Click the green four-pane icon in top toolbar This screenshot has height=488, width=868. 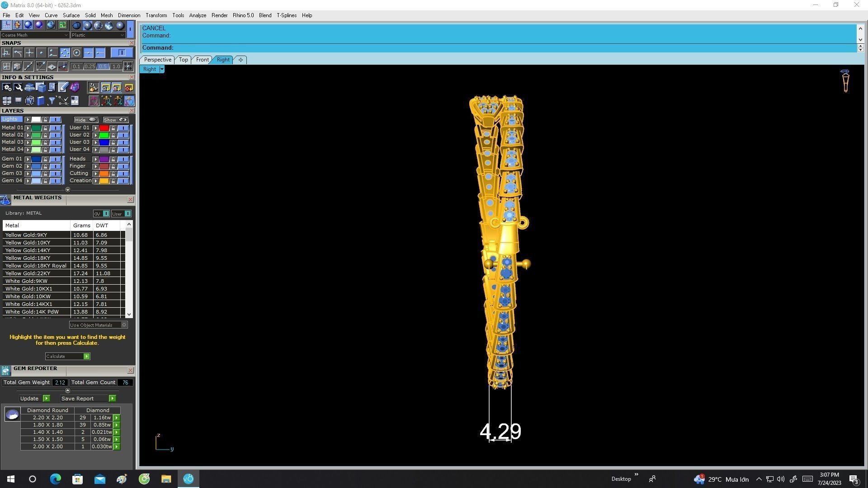[x=62, y=24]
